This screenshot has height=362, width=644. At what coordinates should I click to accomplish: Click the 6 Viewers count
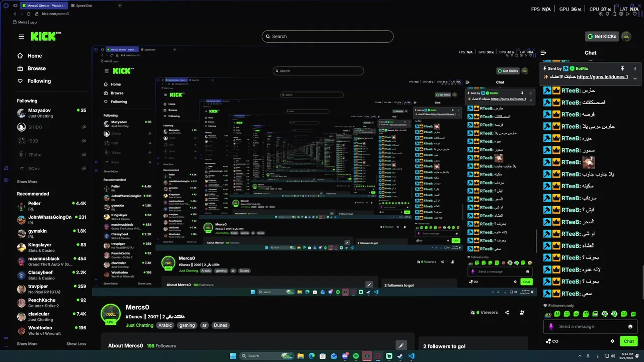[x=484, y=312]
